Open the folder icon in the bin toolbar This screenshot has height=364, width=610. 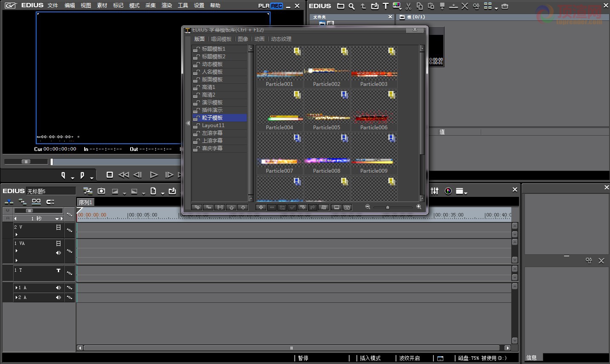click(340, 6)
